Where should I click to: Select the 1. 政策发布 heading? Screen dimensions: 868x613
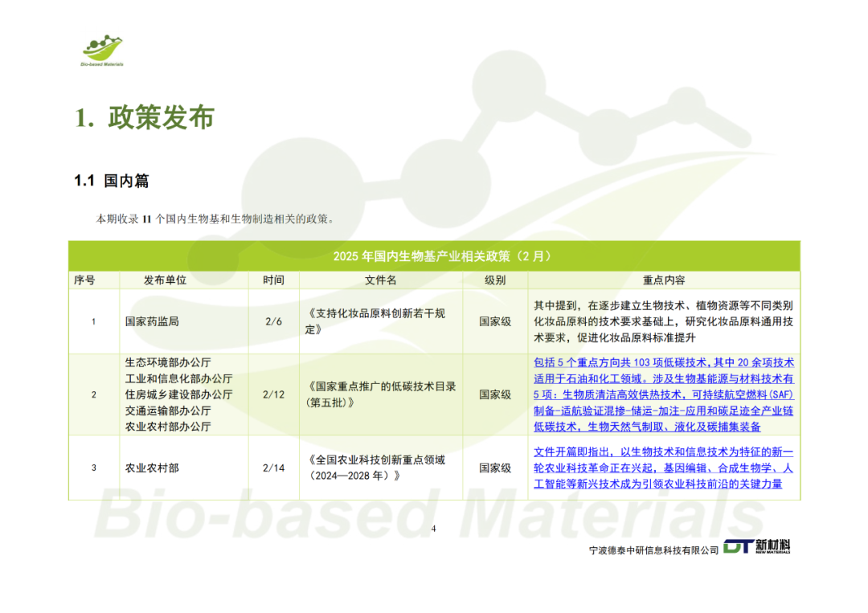click(x=145, y=117)
